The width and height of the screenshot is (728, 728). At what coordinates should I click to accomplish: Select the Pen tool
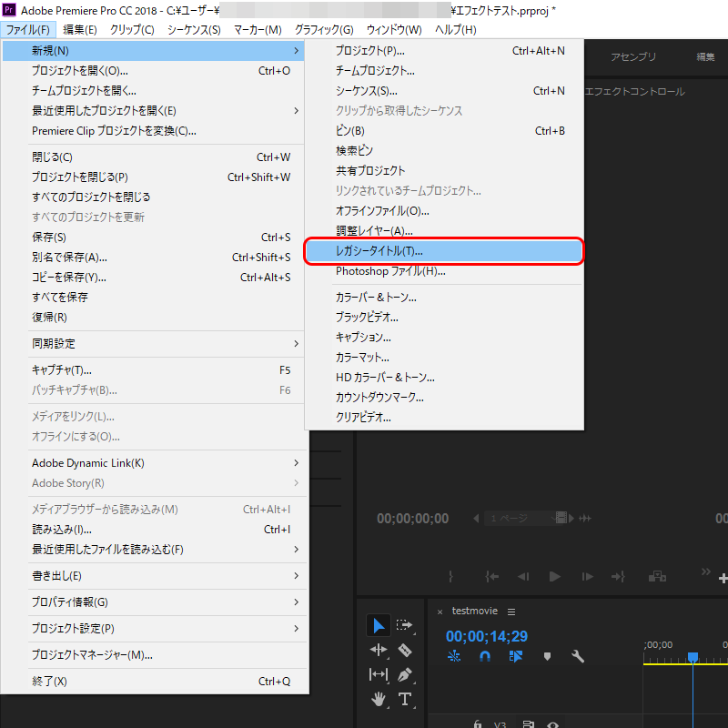(405, 674)
